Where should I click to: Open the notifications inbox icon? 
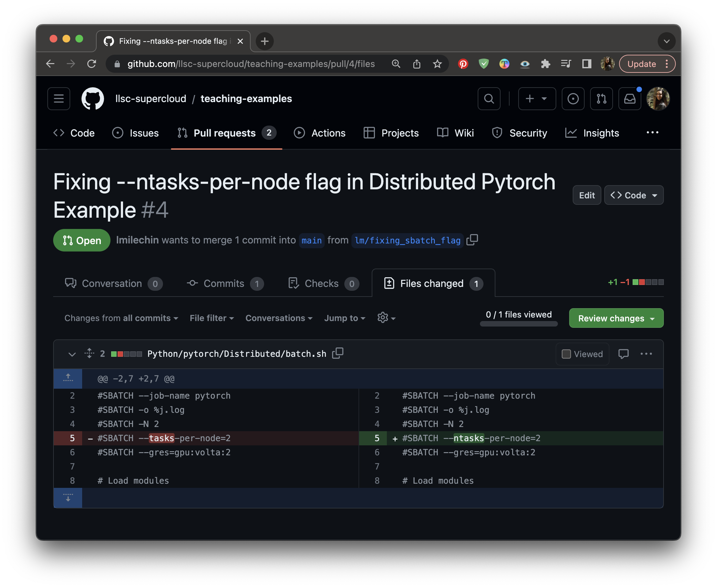(x=630, y=99)
